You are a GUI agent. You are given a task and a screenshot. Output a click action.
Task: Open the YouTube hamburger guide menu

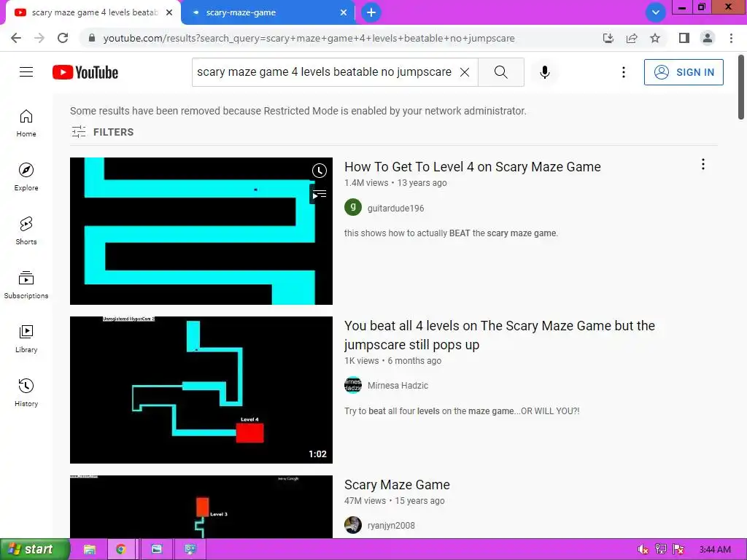[26, 72]
